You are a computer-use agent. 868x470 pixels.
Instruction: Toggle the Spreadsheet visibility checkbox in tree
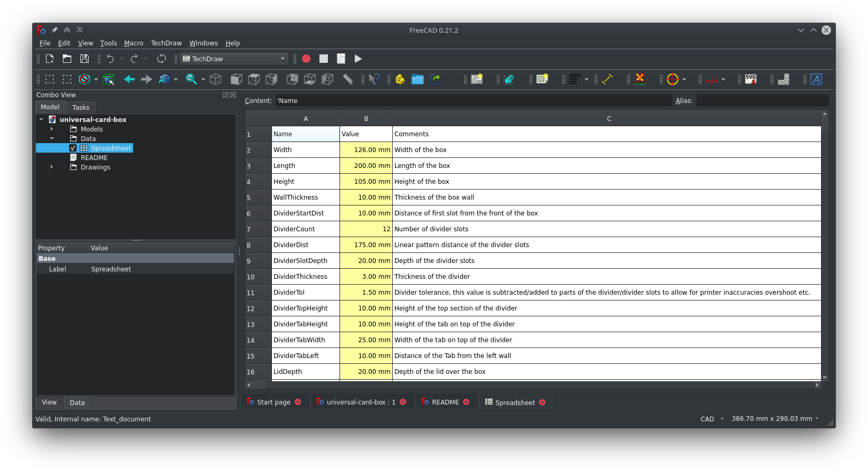73,148
